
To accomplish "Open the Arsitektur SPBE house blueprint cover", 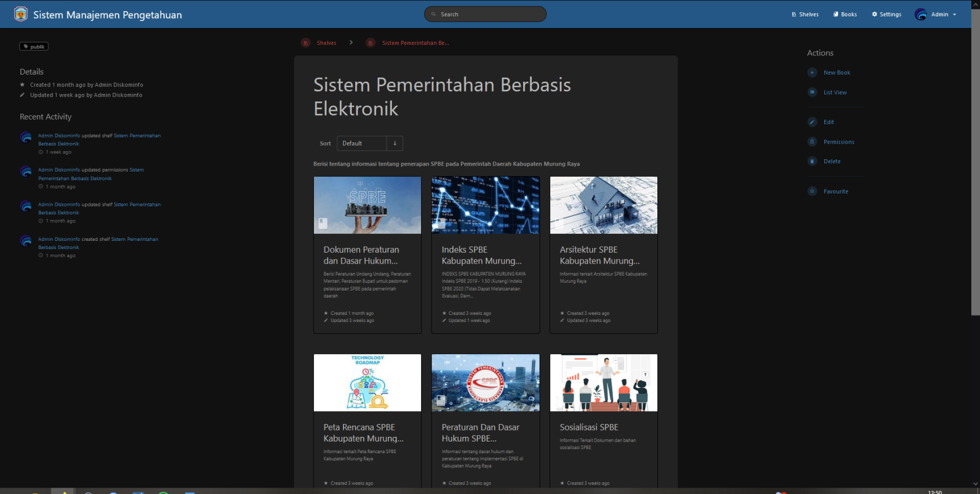I will coord(604,205).
